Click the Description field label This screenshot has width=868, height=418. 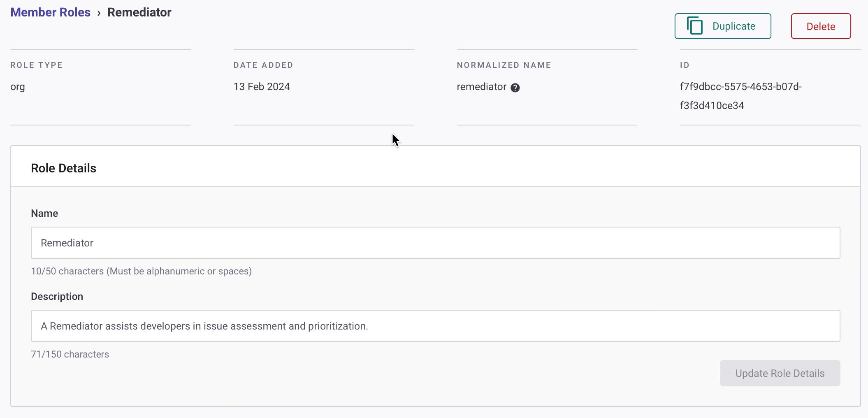coord(57,297)
